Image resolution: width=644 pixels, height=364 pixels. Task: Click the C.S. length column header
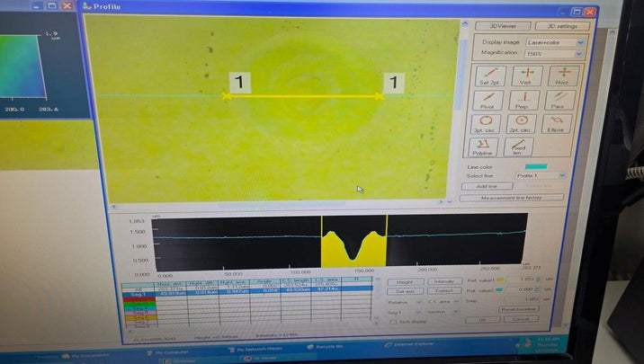tap(296, 280)
